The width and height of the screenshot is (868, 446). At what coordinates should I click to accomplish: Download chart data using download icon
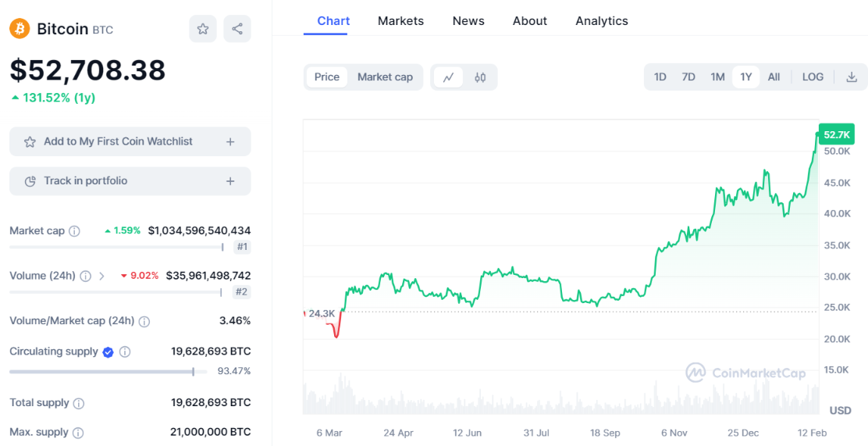pyautogui.click(x=852, y=77)
